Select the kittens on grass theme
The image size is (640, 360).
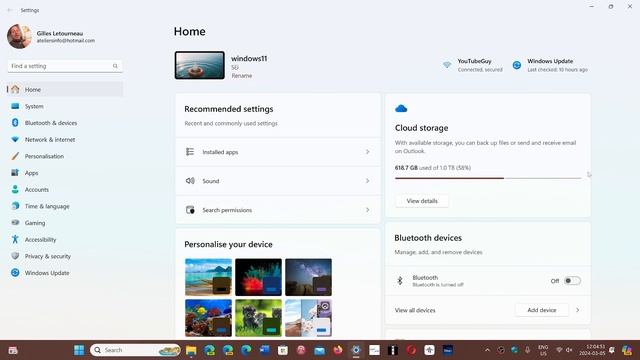pos(258,318)
